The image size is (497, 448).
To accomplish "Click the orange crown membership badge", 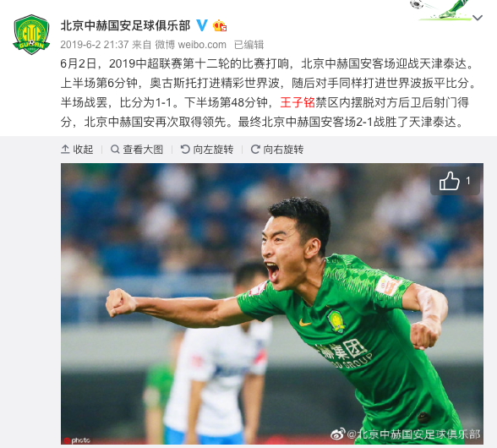I will (x=220, y=25).
